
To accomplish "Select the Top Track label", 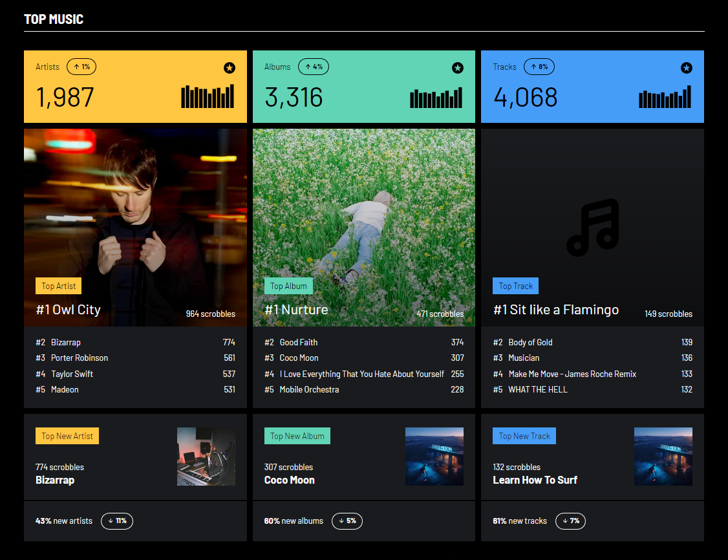I will [516, 286].
